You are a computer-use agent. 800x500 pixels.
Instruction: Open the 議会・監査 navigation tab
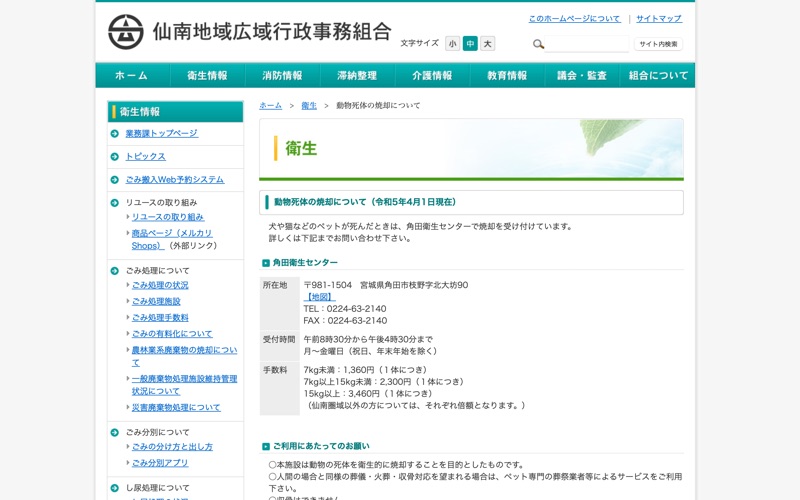pos(582,76)
